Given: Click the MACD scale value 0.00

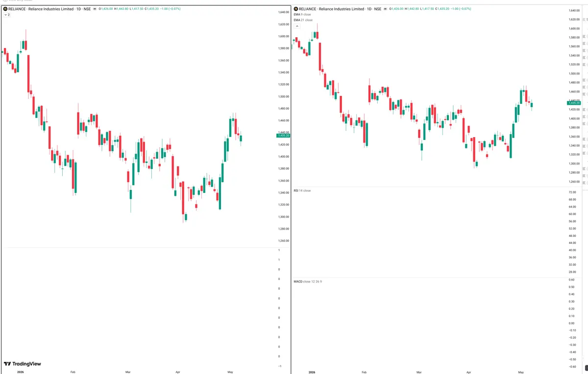Looking at the screenshot, I should click(x=571, y=323).
